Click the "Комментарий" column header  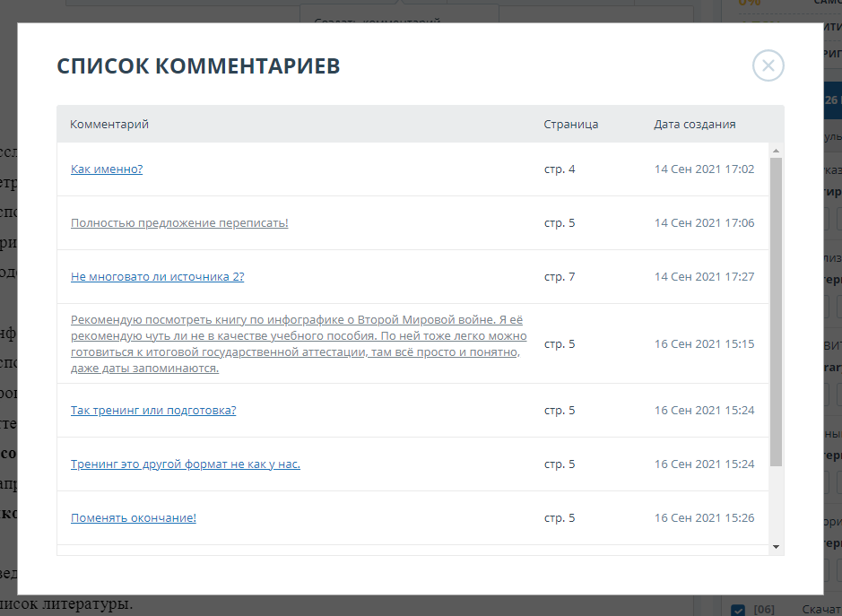pos(109,125)
